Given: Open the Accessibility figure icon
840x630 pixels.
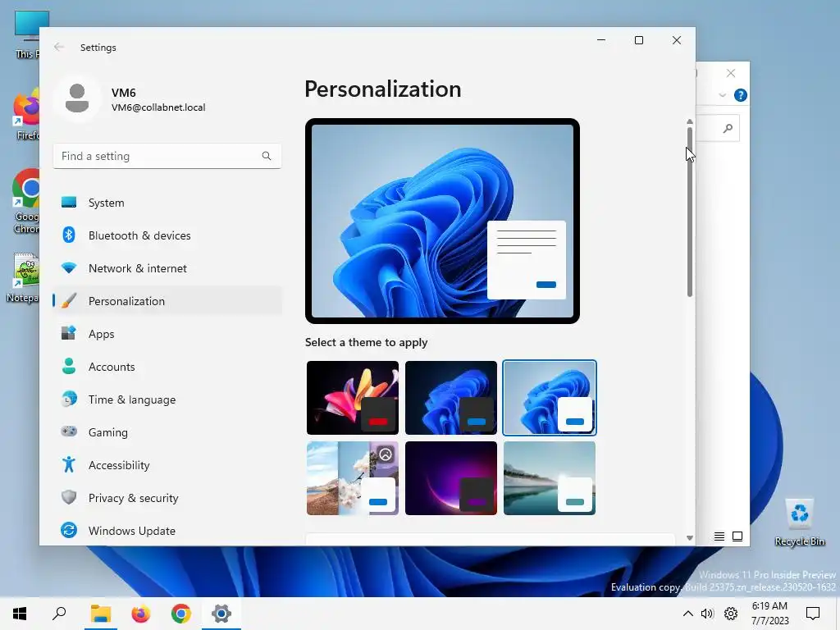Looking at the screenshot, I should click(x=69, y=464).
